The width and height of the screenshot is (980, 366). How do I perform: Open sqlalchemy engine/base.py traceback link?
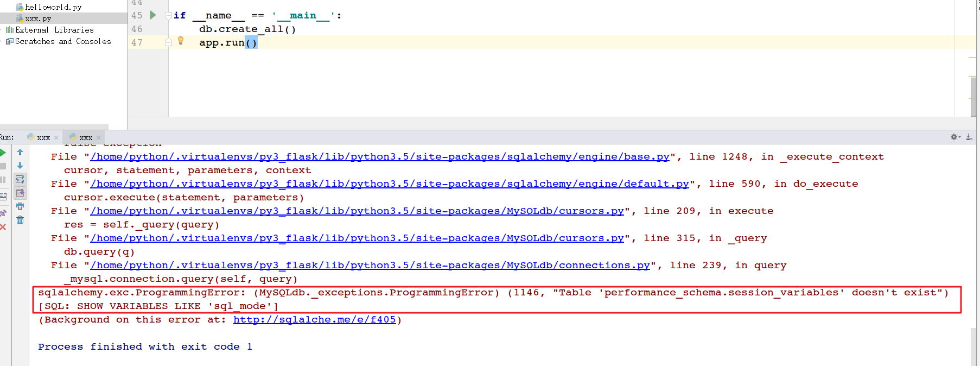[380, 157]
